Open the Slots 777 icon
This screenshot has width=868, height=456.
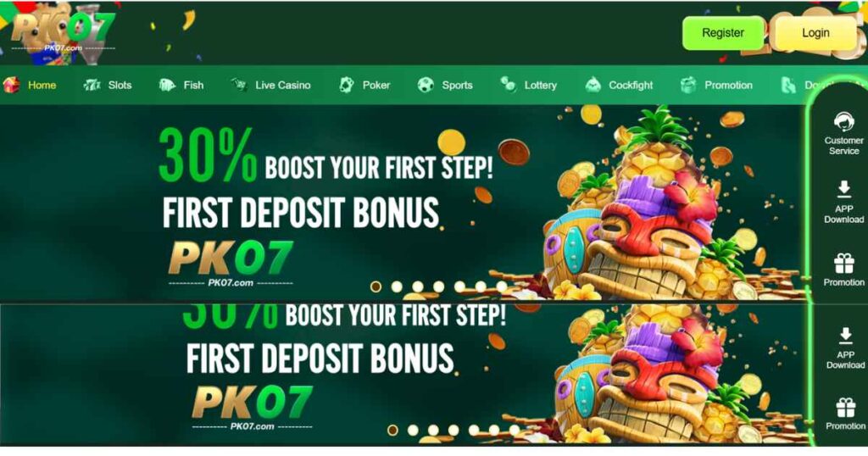click(92, 85)
